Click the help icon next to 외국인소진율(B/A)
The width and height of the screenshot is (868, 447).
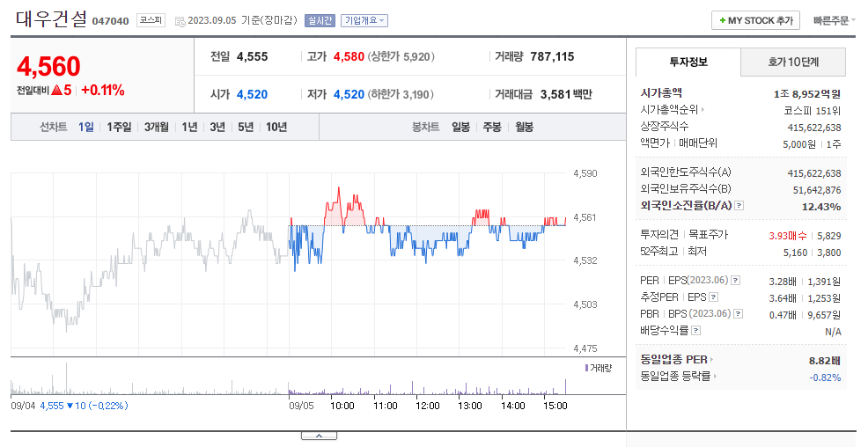pyautogui.click(x=739, y=206)
